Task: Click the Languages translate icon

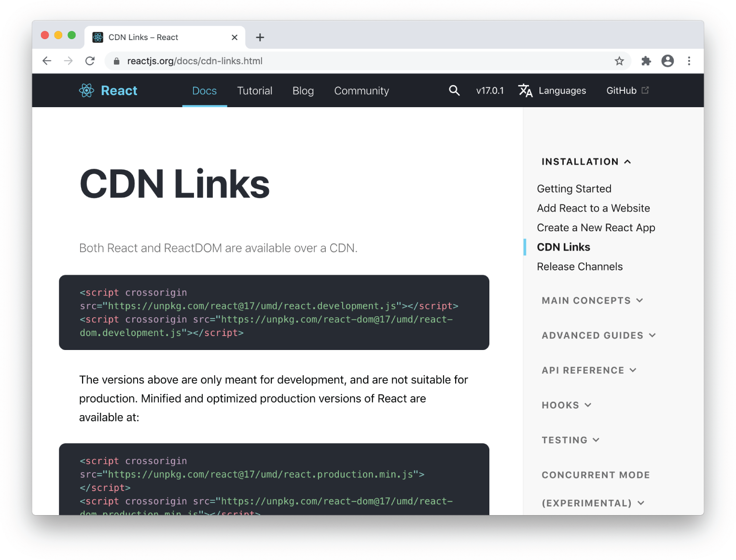Action: point(525,90)
